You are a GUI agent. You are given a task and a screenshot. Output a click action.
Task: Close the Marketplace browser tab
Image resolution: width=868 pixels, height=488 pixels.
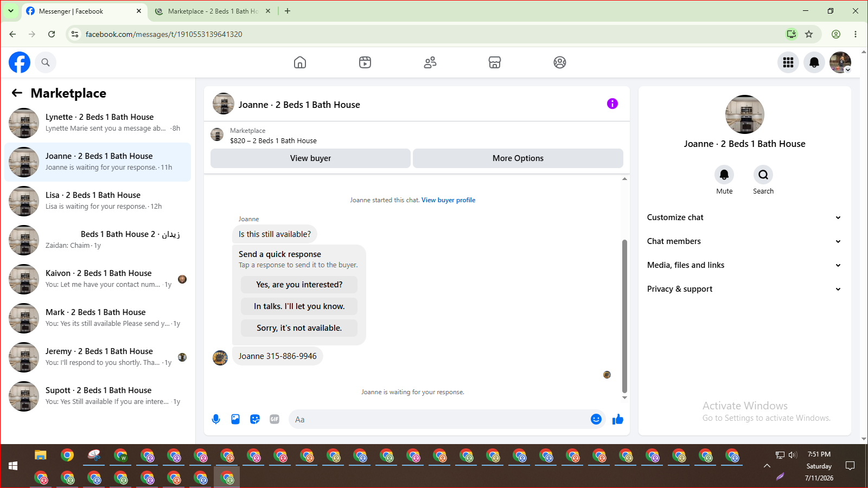tap(268, 11)
